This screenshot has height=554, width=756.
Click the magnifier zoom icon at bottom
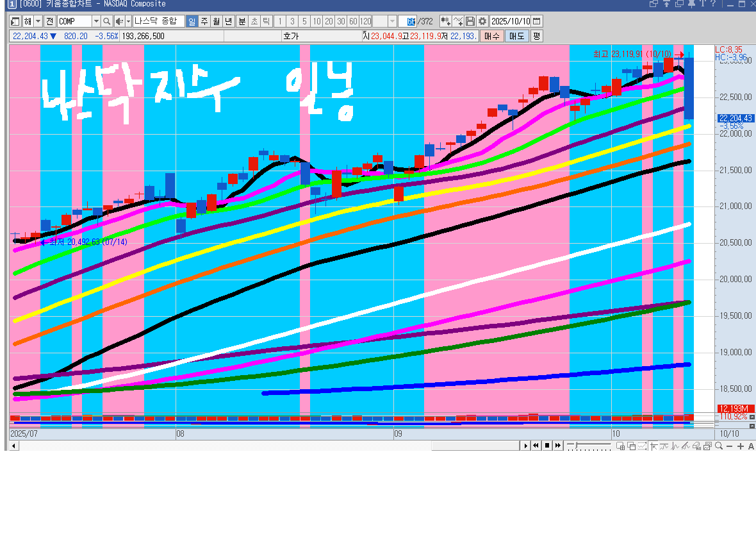pyautogui.click(x=719, y=446)
